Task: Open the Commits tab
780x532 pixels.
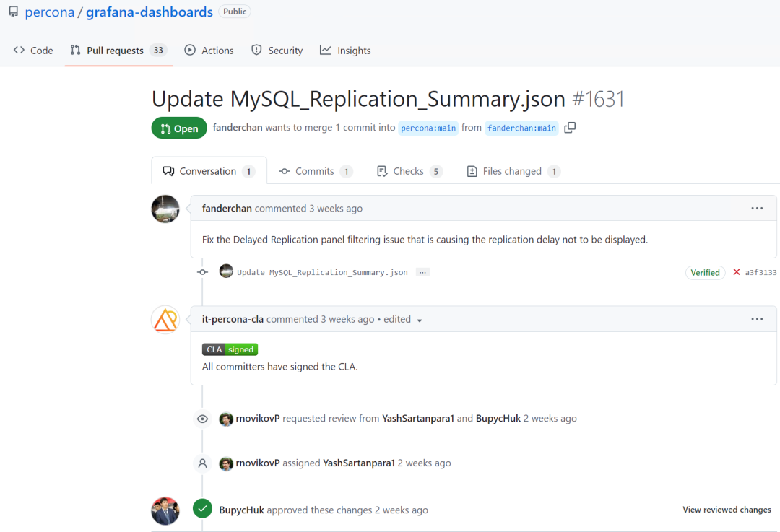Action: [316, 171]
